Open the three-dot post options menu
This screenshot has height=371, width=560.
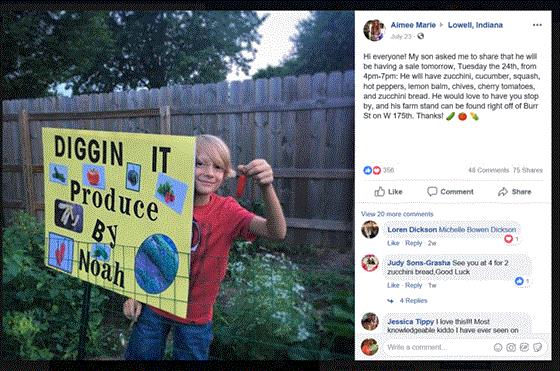(537, 25)
